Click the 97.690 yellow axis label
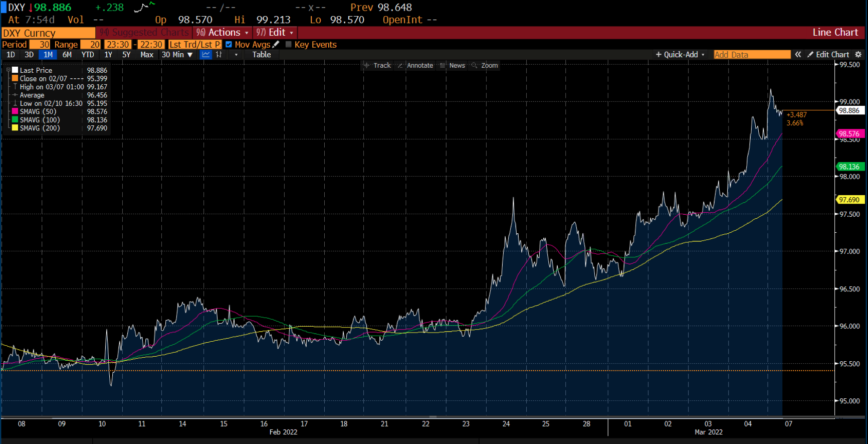The width and height of the screenshot is (868, 444). [x=850, y=200]
